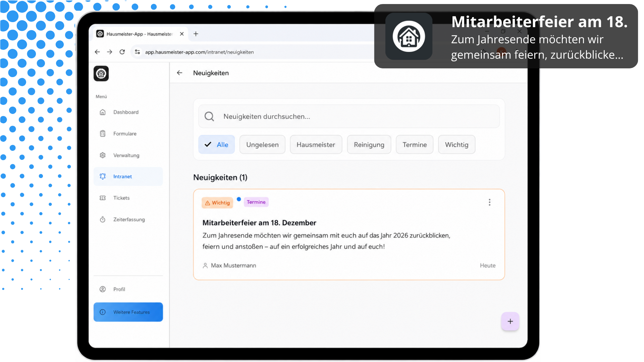Image resolution: width=644 pixels, height=362 pixels.
Task: Open the three-dot menu on the news card
Action: tap(490, 202)
